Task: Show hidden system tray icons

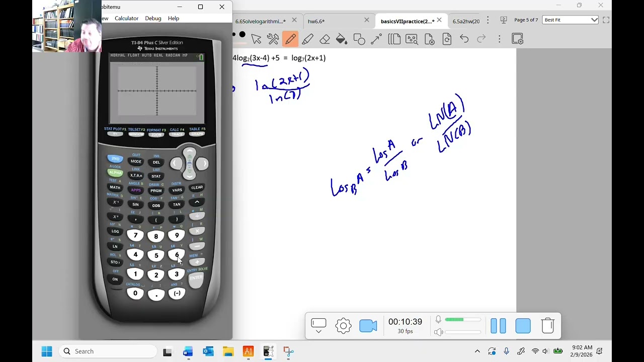Action: pyautogui.click(x=477, y=351)
